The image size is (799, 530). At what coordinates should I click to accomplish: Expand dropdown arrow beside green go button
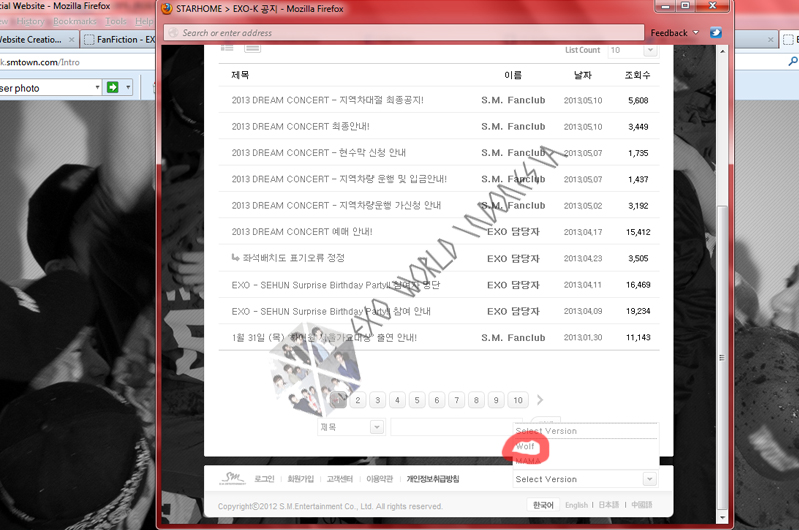128,88
